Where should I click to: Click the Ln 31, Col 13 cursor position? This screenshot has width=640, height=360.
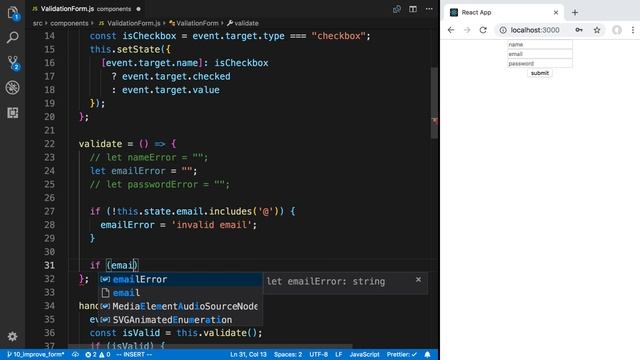(x=248, y=354)
